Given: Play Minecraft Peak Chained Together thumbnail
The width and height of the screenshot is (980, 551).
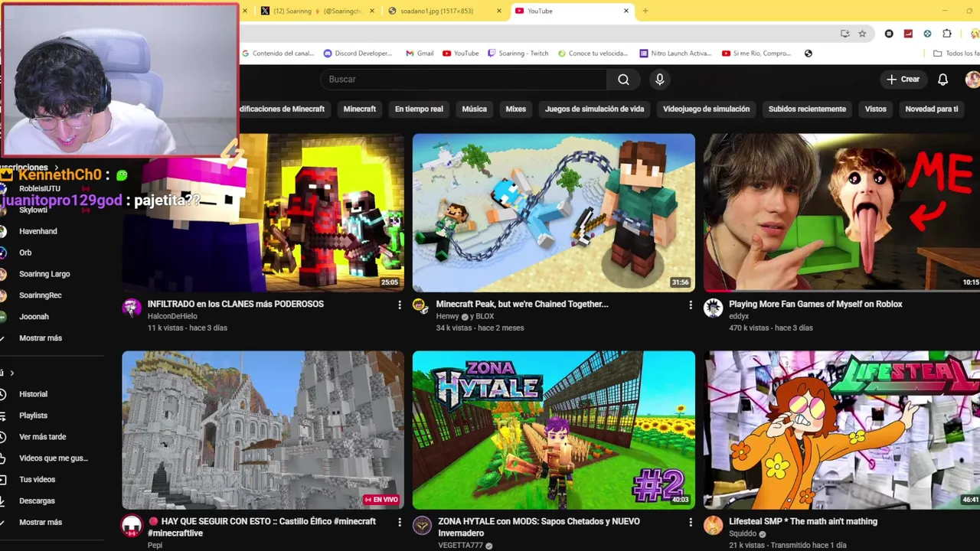Looking at the screenshot, I should point(554,213).
